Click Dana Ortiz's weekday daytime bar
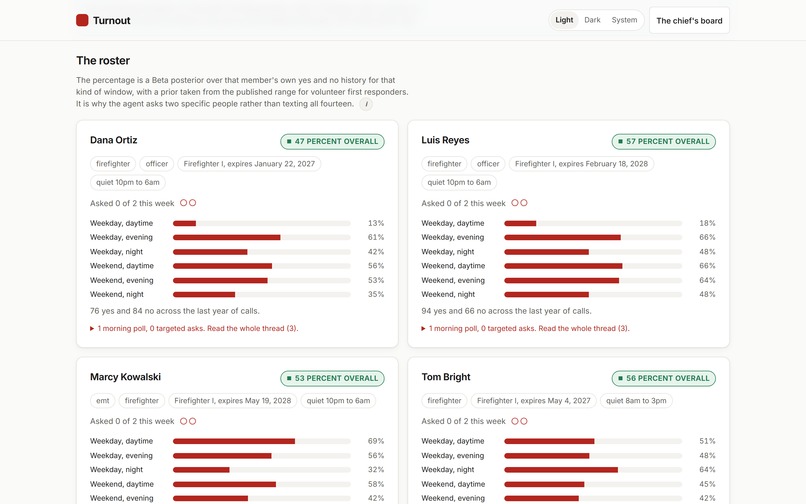The height and width of the screenshot is (504, 806). click(262, 223)
